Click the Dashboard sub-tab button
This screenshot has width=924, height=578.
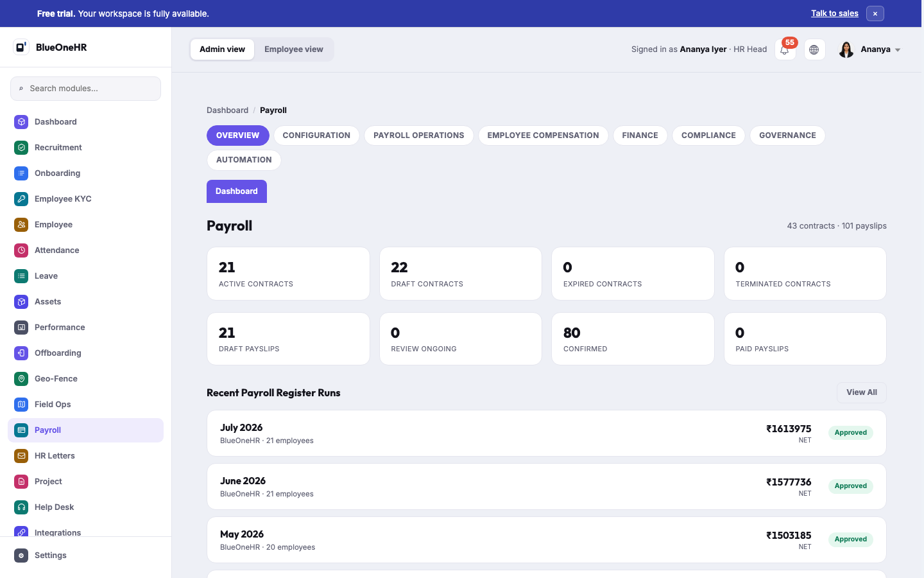237,191
